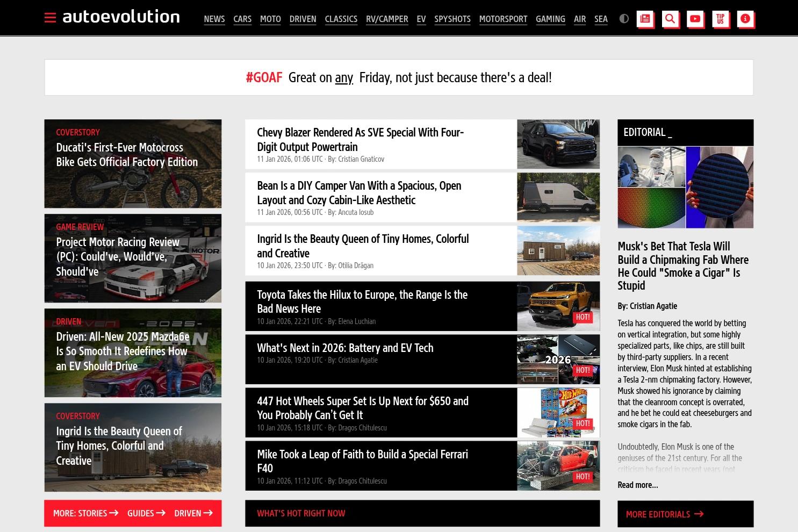Screen dimensions: 798x532
Task: Open editorial chipmaking image
Action: tap(685, 187)
